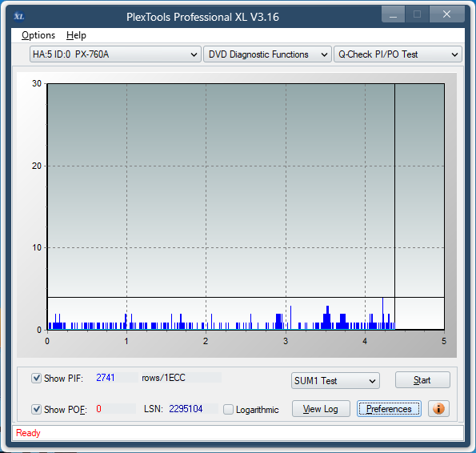This screenshot has width=476, height=453.
Task: Open the Options menu
Action: click(x=38, y=35)
